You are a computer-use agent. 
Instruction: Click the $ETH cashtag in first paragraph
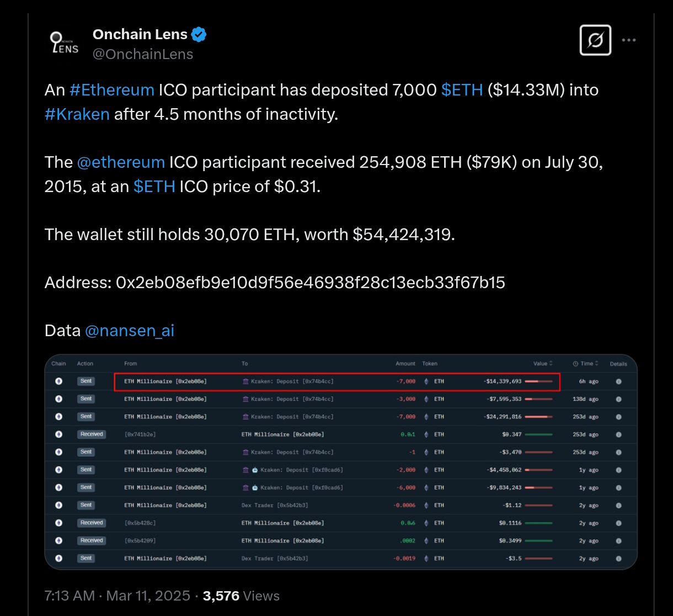click(x=462, y=89)
